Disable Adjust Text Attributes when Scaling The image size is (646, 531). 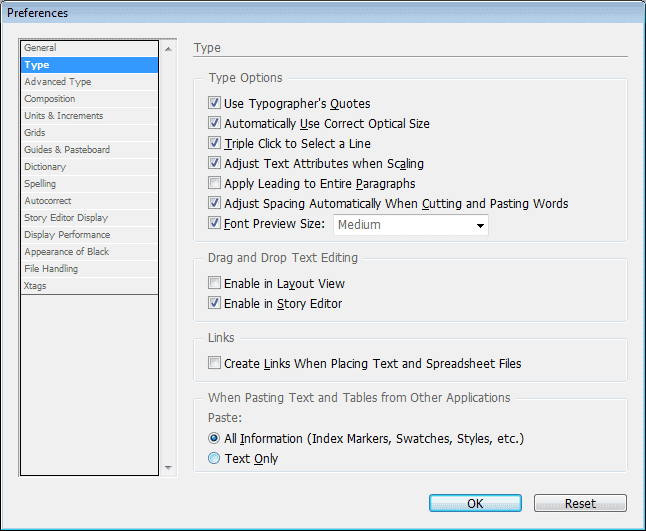point(214,163)
